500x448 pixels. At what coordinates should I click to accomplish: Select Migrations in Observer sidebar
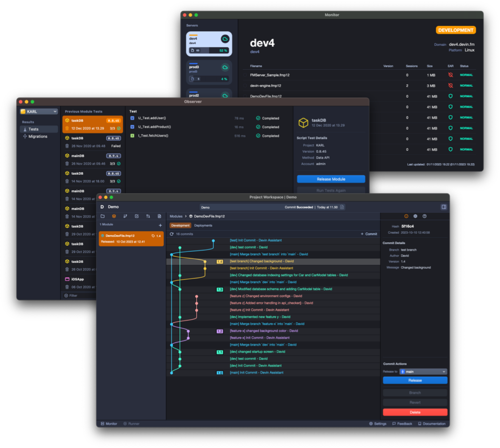(38, 137)
